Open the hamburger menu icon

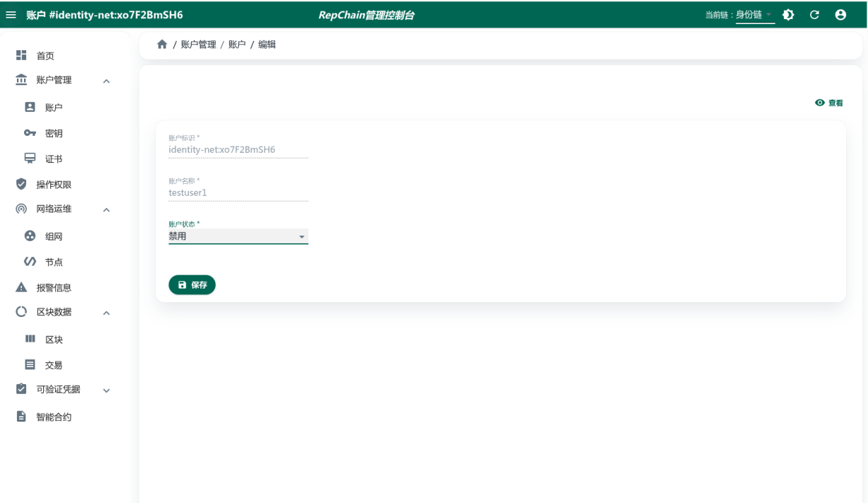[11, 15]
